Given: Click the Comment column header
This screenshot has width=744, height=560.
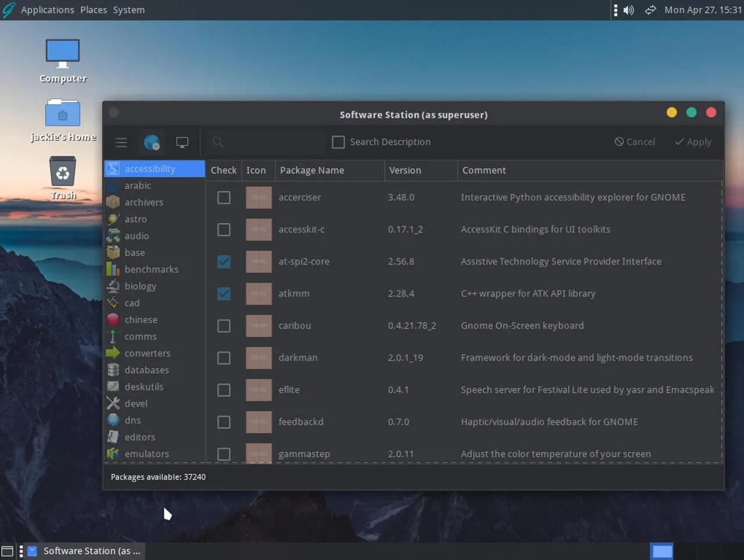Looking at the screenshot, I should tap(590, 170).
